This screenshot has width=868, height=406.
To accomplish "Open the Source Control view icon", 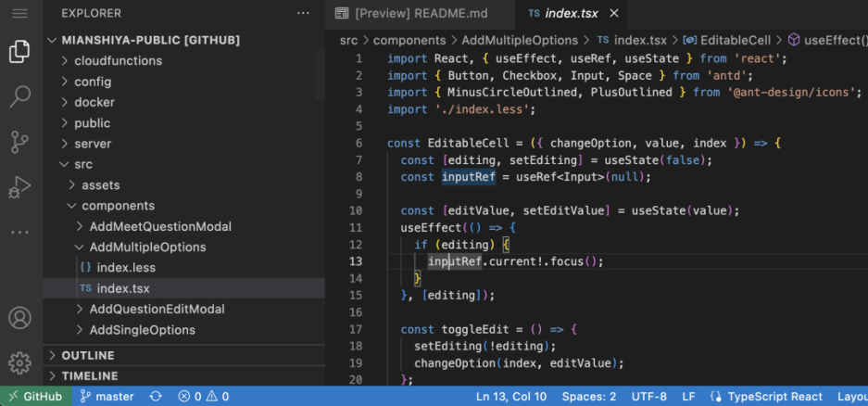I will click(20, 142).
